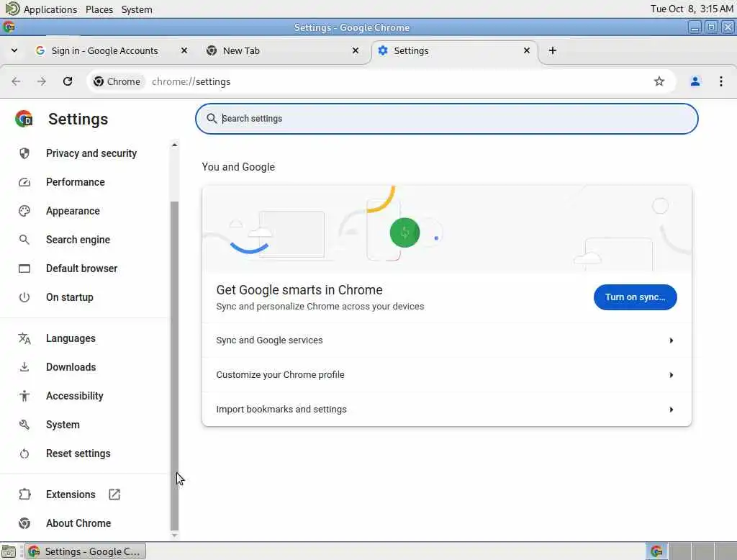Image resolution: width=737 pixels, height=560 pixels.
Task: Open Reset settings section
Action: click(x=78, y=453)
